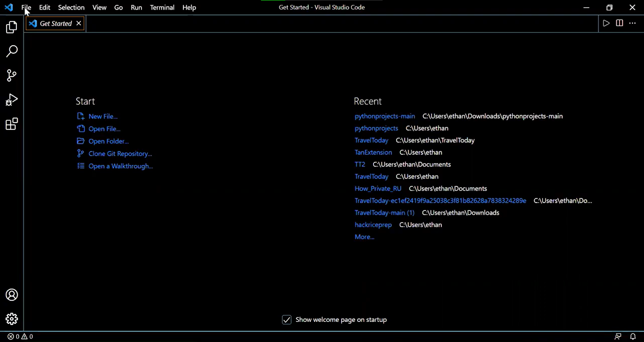Open the Accounts menu icon
The width and height of the screenshot is (644, 342).
tap(12, 295)
